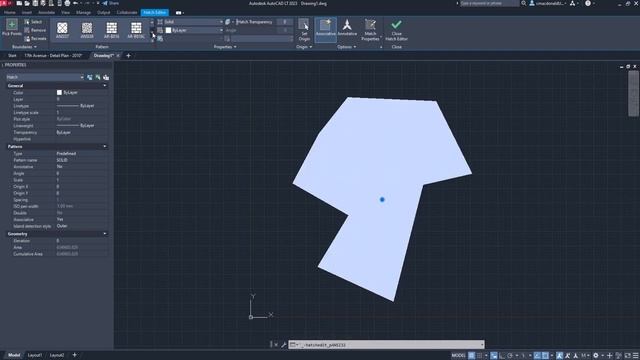Edit the Hatch Transparency value field
The width and height of the screenshot is (640, 360).
point(285,22)
